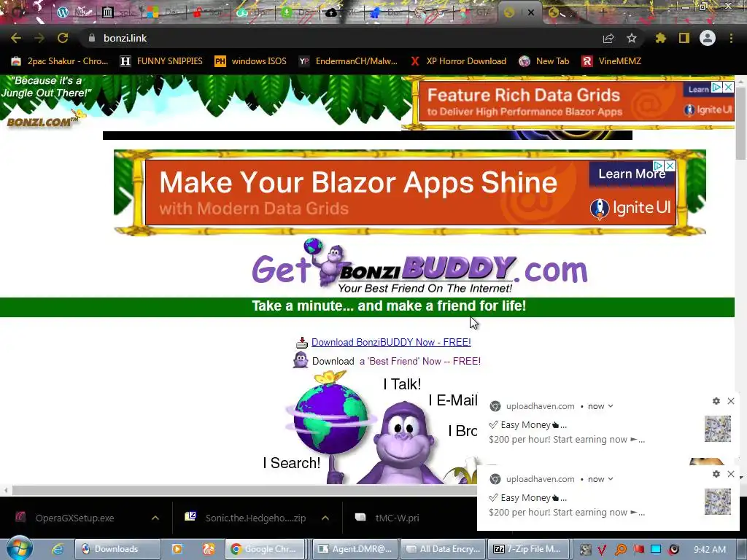Expand options chevron for OperaGXSetup.exe
The image size is (747, 560).
pos(155,518)
